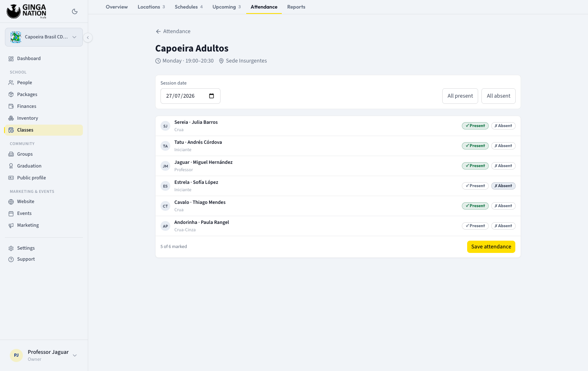Viewport: 588px width, 371px height.
Task: Mark Julia Barros as Present
Action: tap(475, 126)
